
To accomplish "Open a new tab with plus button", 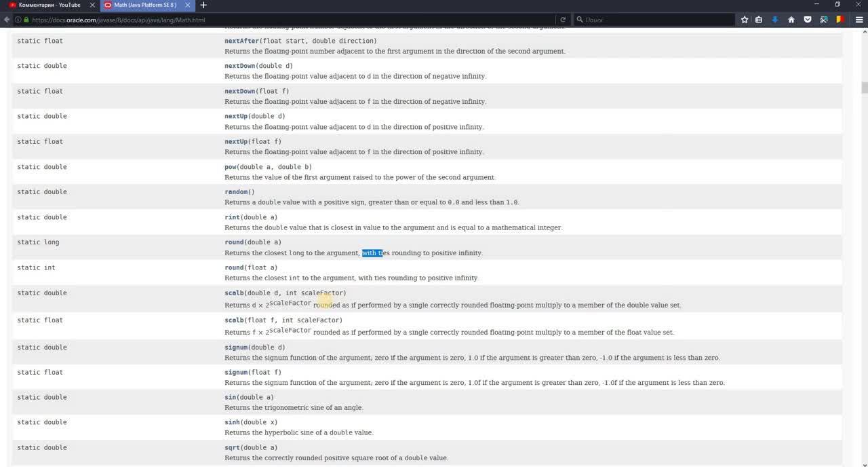I will (x=203, y=5).
